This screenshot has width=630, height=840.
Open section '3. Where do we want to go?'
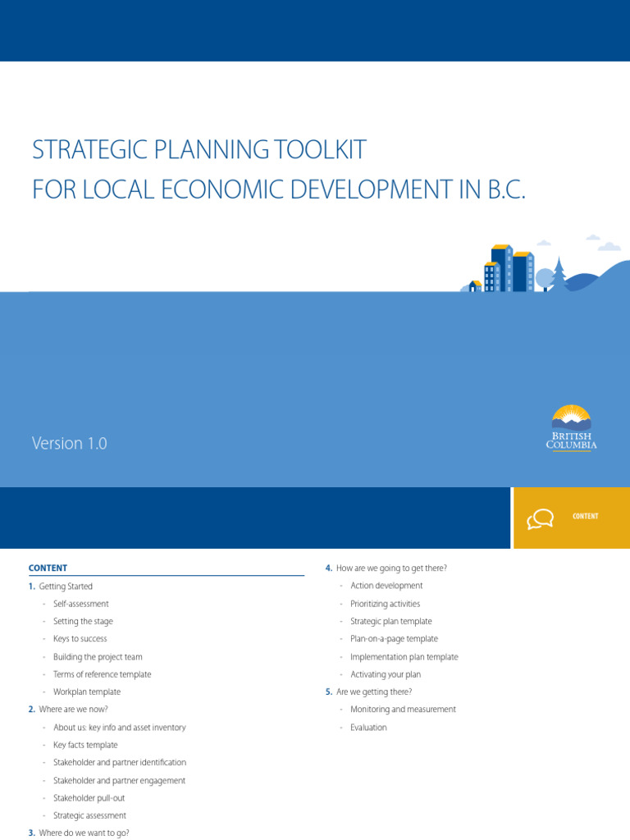[x=79, y=833]
